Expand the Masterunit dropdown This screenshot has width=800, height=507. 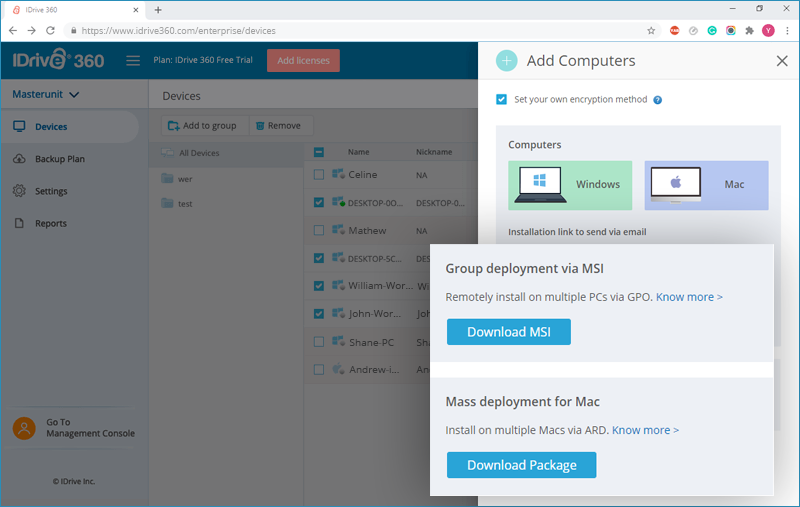pyautogui.click(x=46, y=94)
